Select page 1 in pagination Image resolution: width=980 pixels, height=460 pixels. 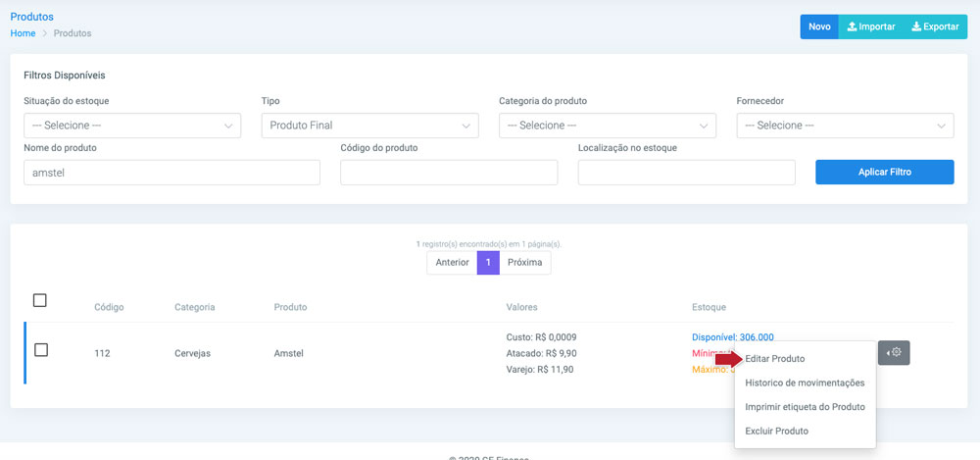pos(488,262)
